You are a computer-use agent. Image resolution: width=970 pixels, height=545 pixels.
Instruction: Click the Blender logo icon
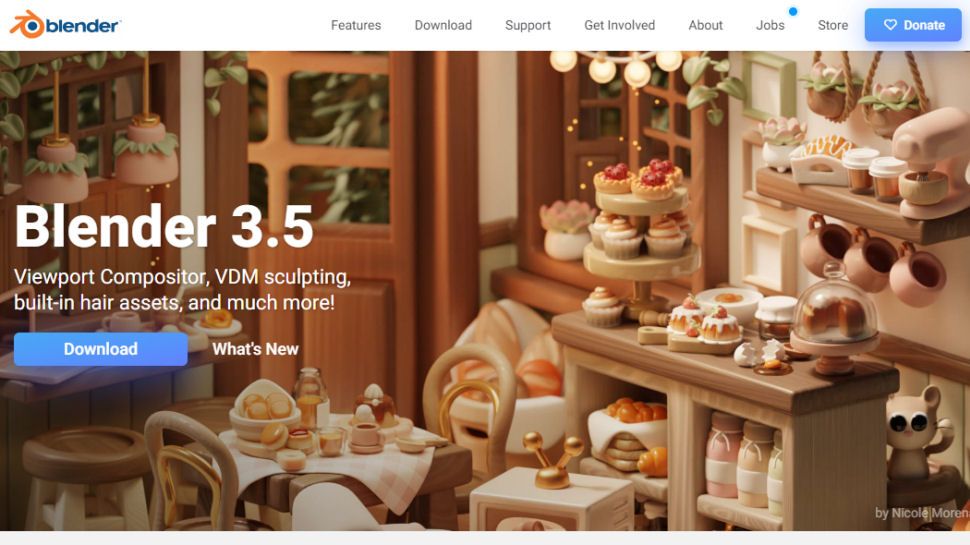click(27, 24)
